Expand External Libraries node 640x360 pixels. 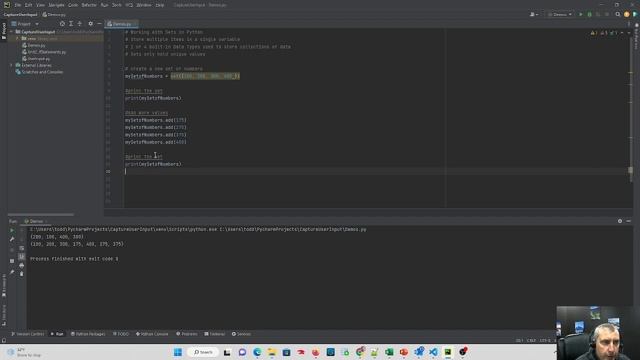[x=12, y=65]
